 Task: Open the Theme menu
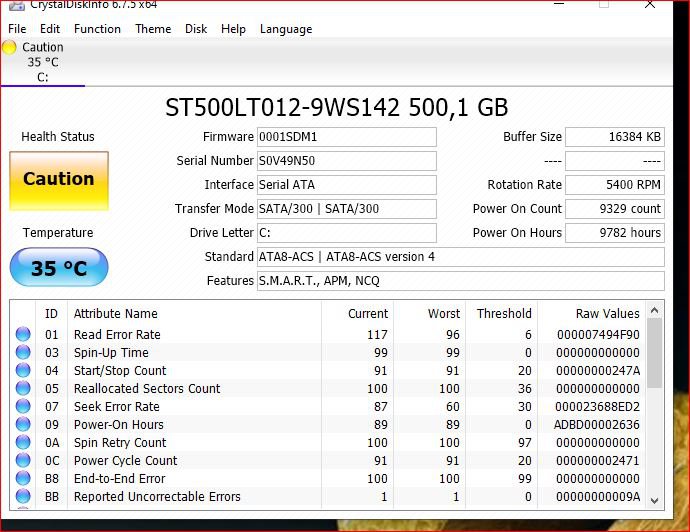tap(153, 29)
